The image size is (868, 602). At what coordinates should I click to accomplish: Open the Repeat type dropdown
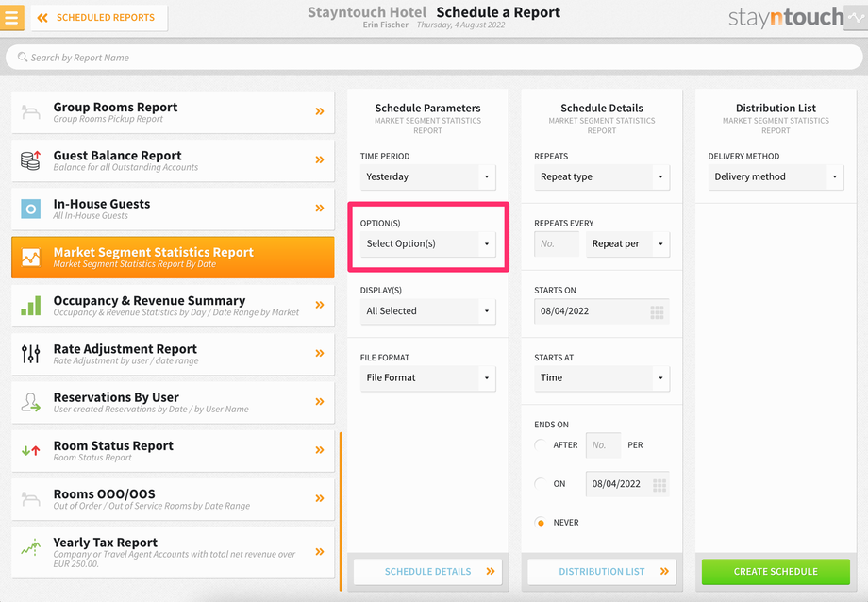coord(602,176)
